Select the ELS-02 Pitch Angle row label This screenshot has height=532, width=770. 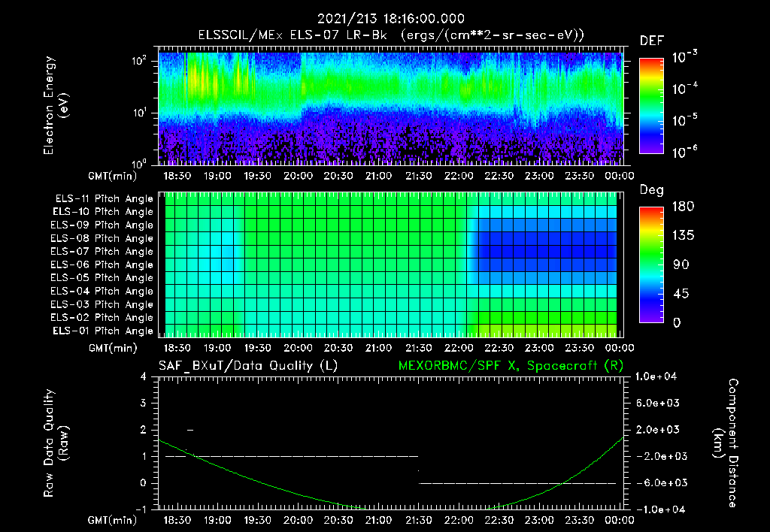[102, 318]
